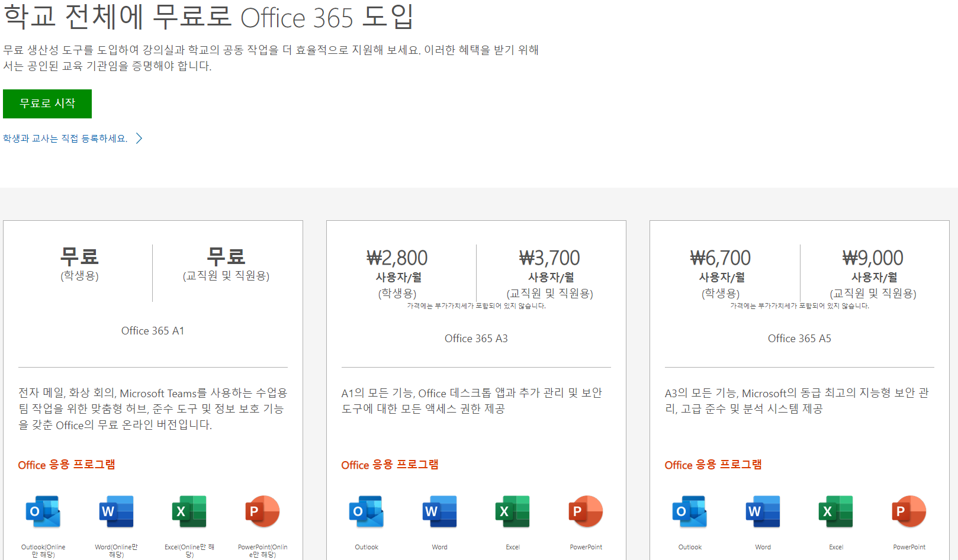
Task: Click the Outlook(Online만 해당) label in A1 card
Action: pyautogui.click(x=43, y=551)
